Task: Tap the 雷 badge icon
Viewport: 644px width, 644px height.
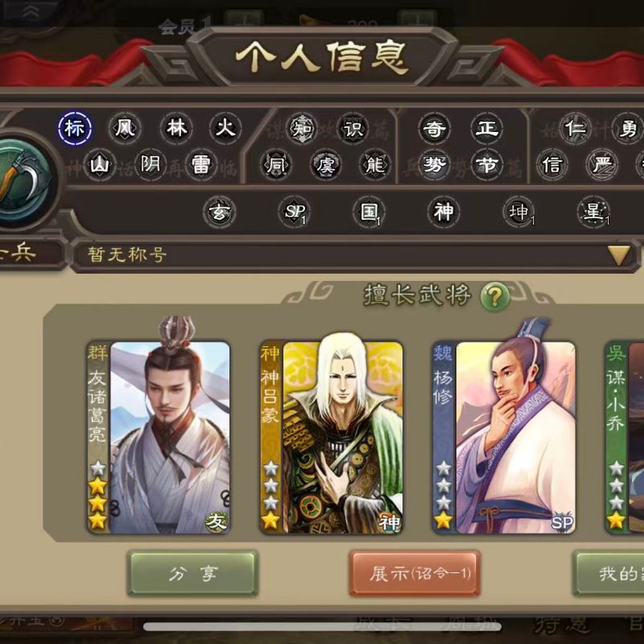Action: [x=200, y=165]
